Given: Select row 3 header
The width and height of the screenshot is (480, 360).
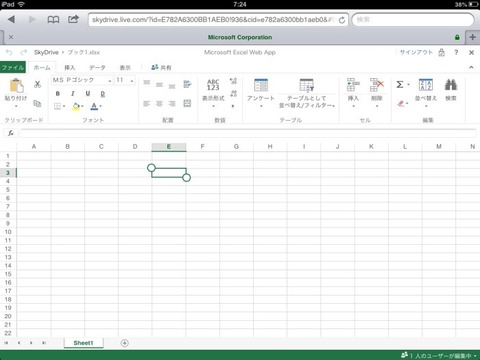Looking at the screenshot, I should [8, 173].
